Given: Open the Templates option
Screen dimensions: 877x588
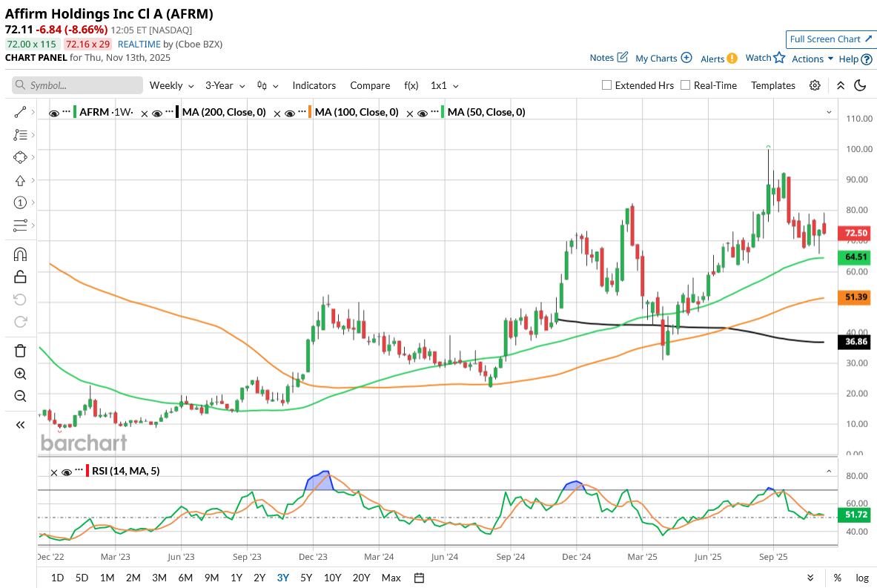Looking at the screenshot, I should (772, 85).
